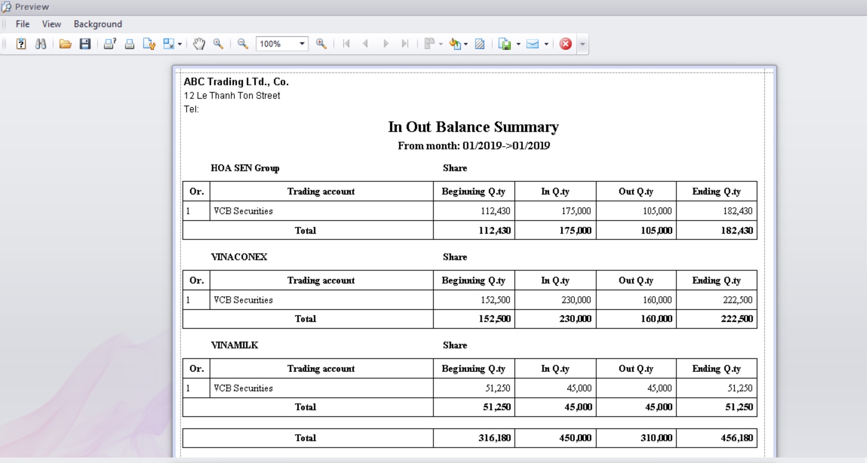The image size is (868, 463).
Task: Click HOA SEN beginning quantity 112,430 in VCB row
Action: (495, 211)
